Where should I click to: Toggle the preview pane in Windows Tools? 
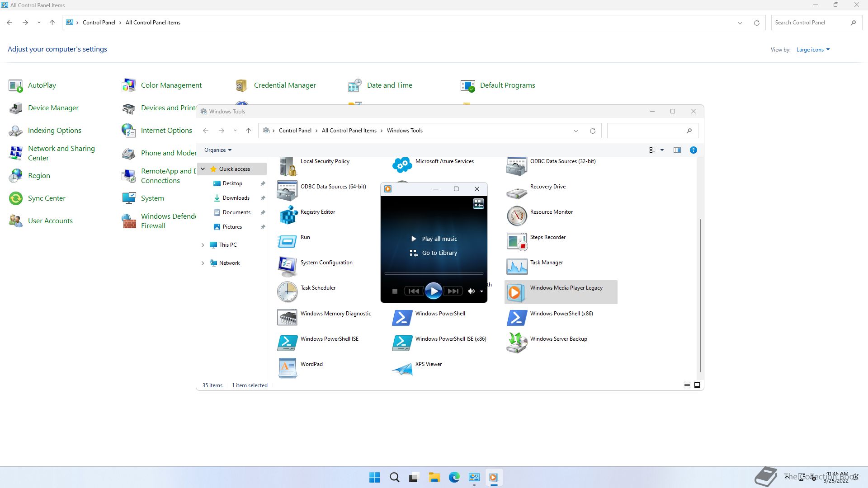pyautogui.click(x=677, y=150)
